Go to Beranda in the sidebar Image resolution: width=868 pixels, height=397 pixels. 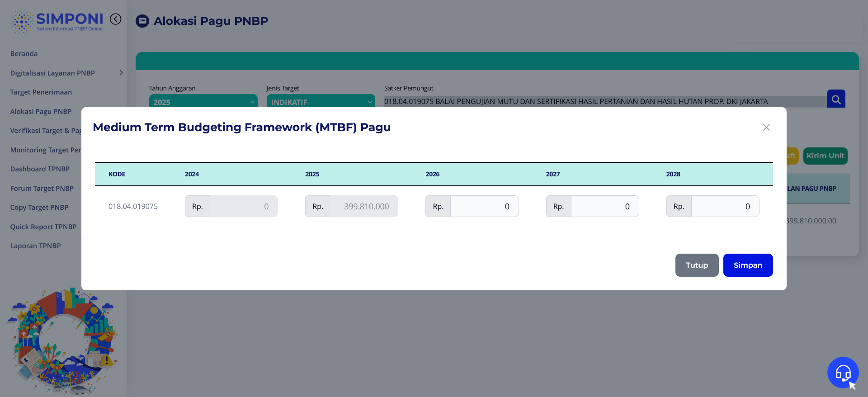24,54
